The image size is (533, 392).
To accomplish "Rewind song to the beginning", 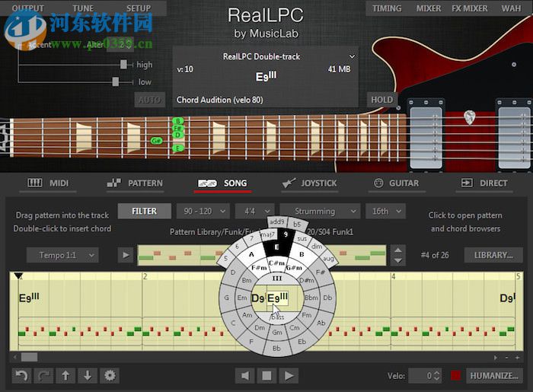I will tap(244, 376).
